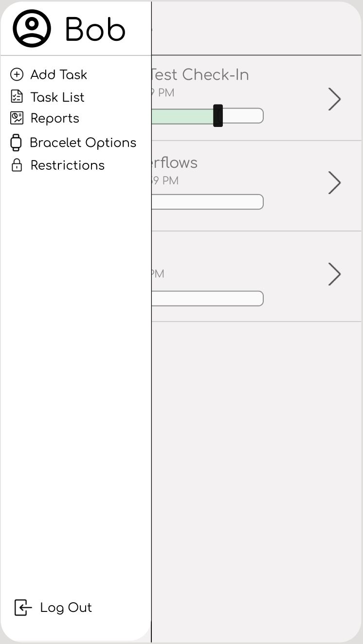Click the Reports chart icon
The image size is (363, 644).
pos(17,118)
